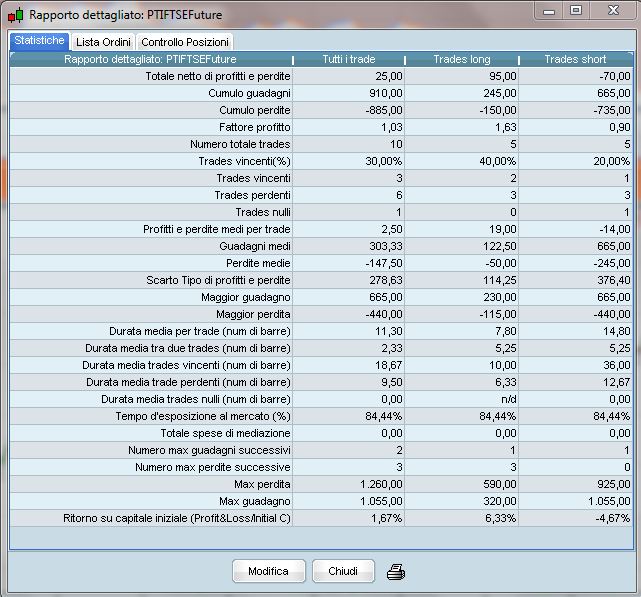Screen dimensions: 641x597
Task: Select the 1,63 long profit factor value
Action: 506,127
